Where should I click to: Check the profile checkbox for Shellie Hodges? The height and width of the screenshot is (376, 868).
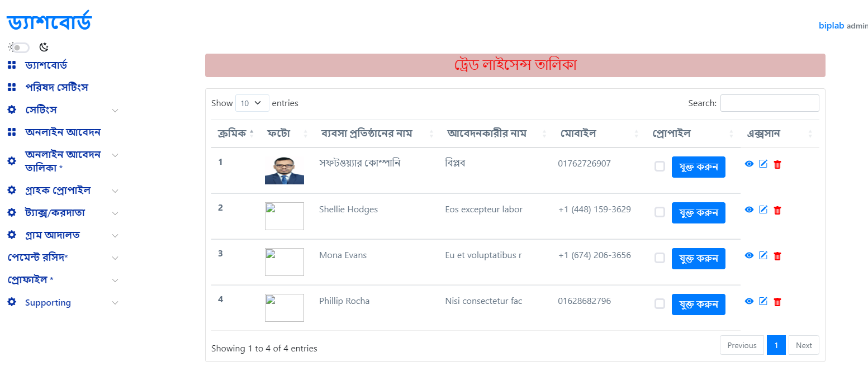(x=660, y=212)
